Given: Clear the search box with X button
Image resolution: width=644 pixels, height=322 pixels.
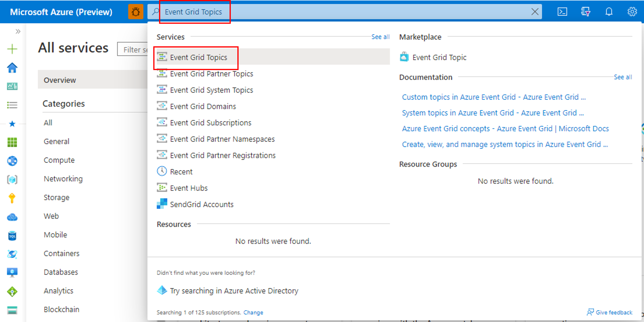Looking at the screenshot, I should coord(535,12).
